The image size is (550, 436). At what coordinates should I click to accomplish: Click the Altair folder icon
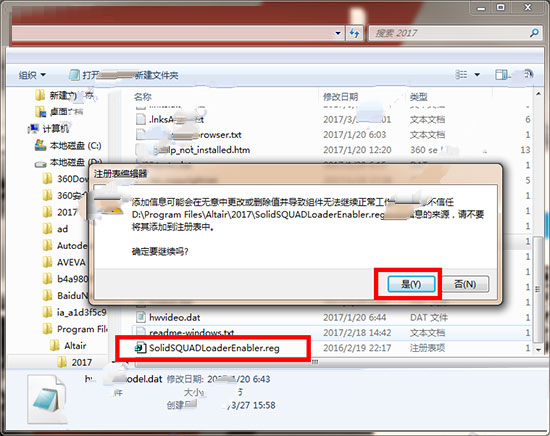(54, 346)
